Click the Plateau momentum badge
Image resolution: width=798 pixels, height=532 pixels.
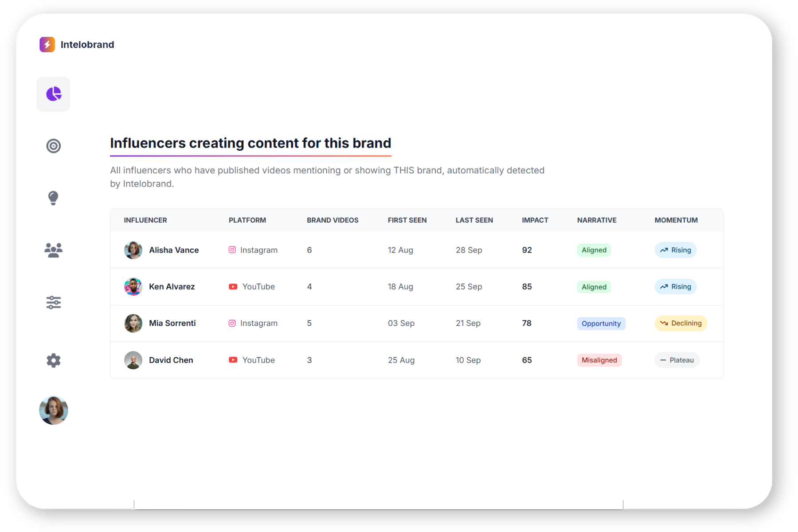point(677,360)
